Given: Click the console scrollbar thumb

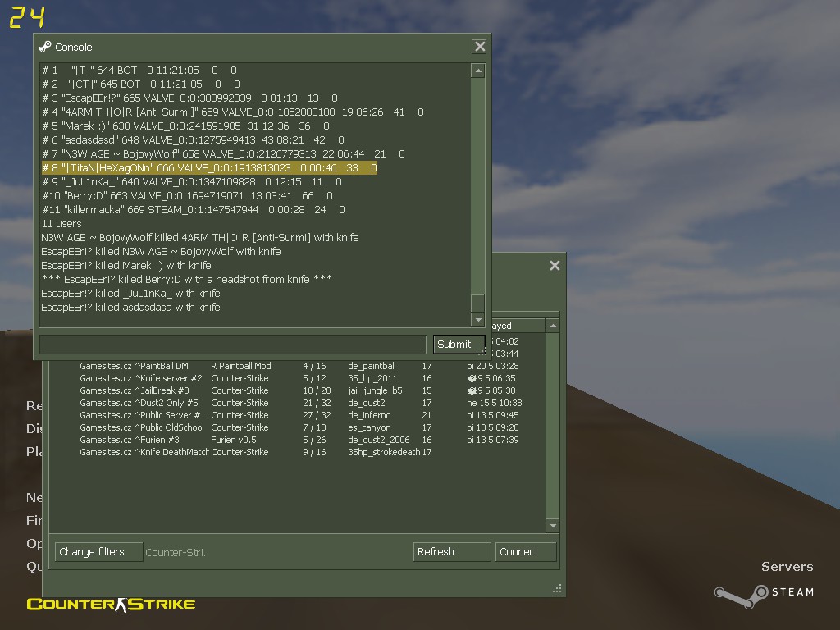Looking at the screenshot, I should 478,303.
